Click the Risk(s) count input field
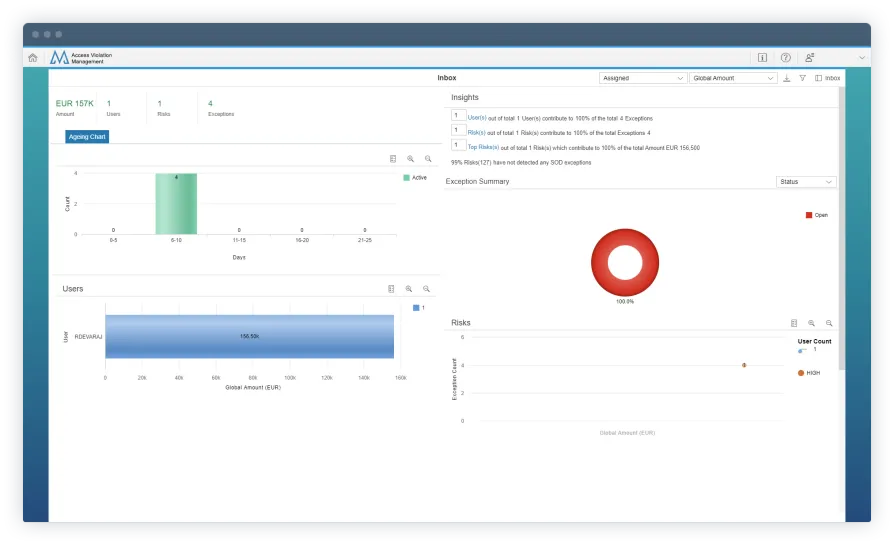 [x=458, y=131]
